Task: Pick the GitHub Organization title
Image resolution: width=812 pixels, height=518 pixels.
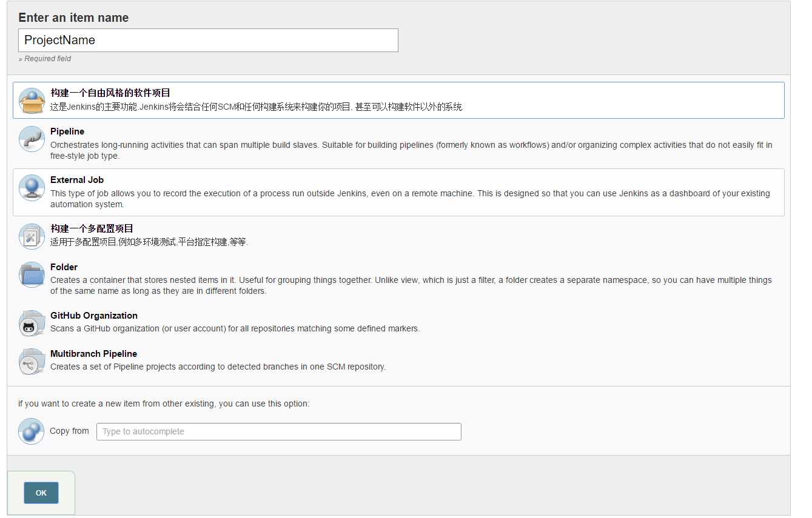Action: point(94,316)
